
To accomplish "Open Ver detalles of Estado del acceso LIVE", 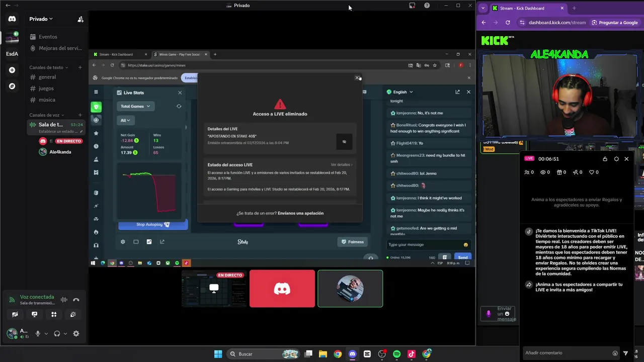I will (x=342, y=165).
